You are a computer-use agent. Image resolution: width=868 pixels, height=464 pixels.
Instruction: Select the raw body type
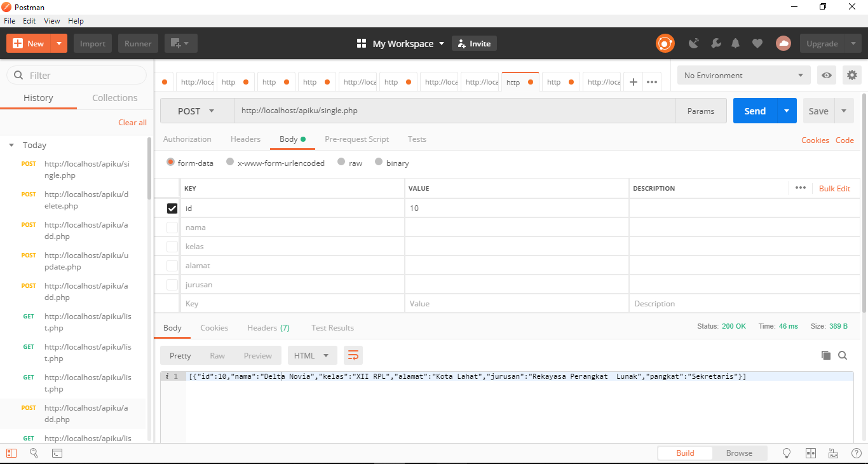341,162
